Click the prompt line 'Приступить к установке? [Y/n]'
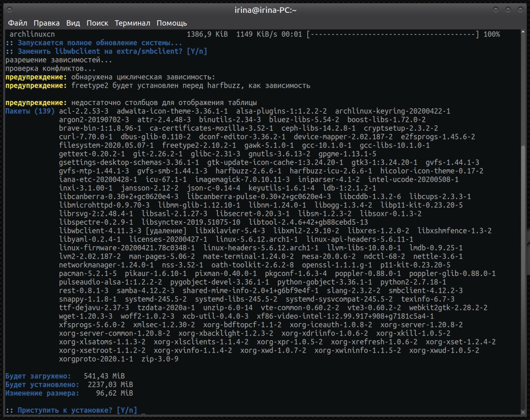The width and height of the screenshot is (530, 420). (71, 410)
